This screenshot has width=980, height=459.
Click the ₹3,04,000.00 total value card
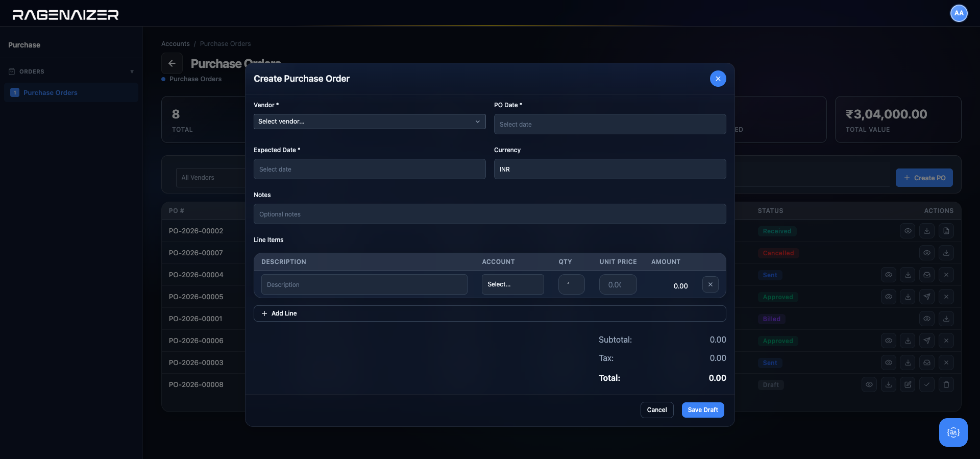[898, 119]
